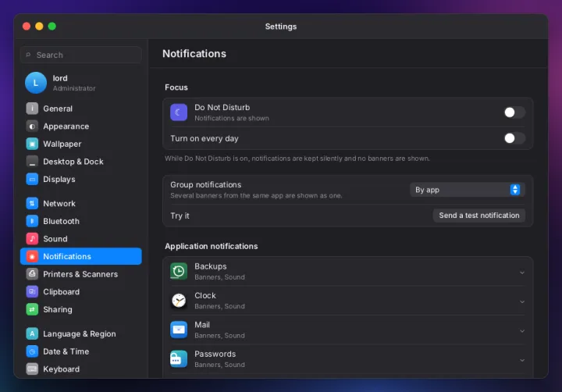Image resolution: width=562 pixels, height=392 pixels.
Task: Click the Displays sidebar icon
Action: coord(32,179)
